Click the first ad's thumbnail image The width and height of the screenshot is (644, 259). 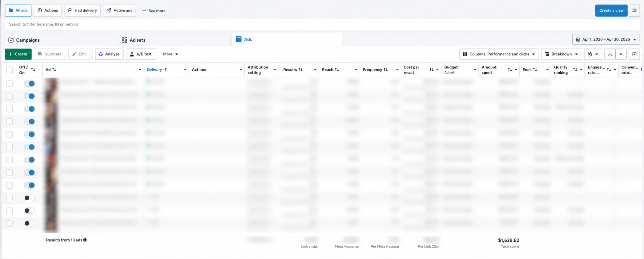pos(51,83)
